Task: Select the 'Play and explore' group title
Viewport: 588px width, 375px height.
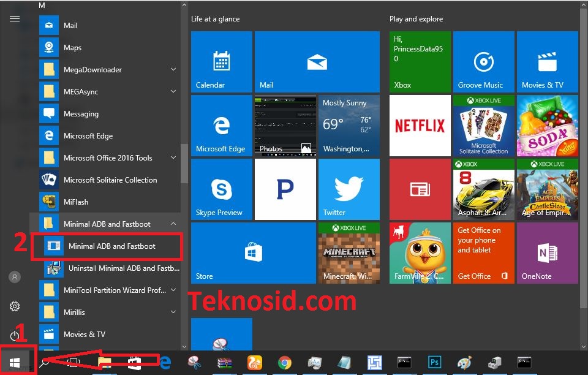Action: tap(417, 19)
